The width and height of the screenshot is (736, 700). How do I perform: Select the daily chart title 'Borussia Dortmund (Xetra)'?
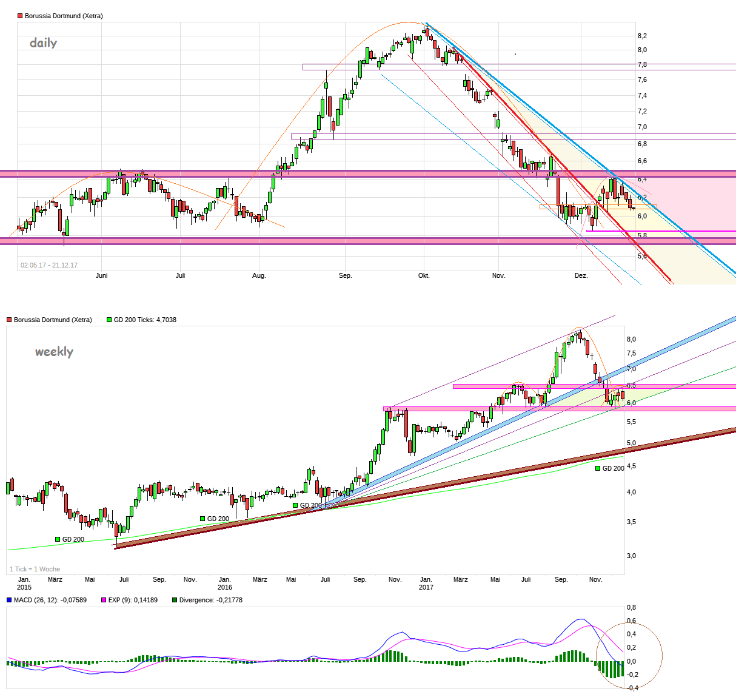coord(64,16)
